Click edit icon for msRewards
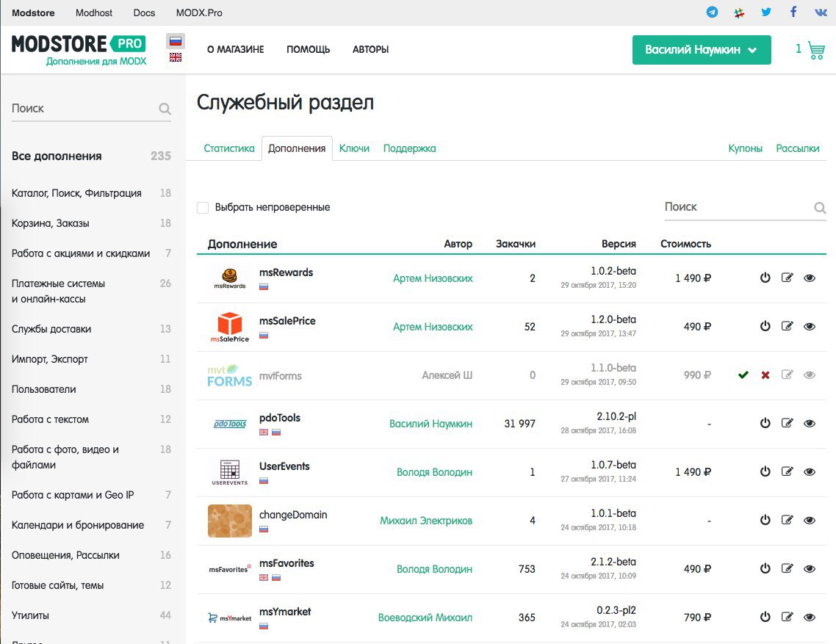The width and height of the screenshot is (836, 644). click(788, 278)
